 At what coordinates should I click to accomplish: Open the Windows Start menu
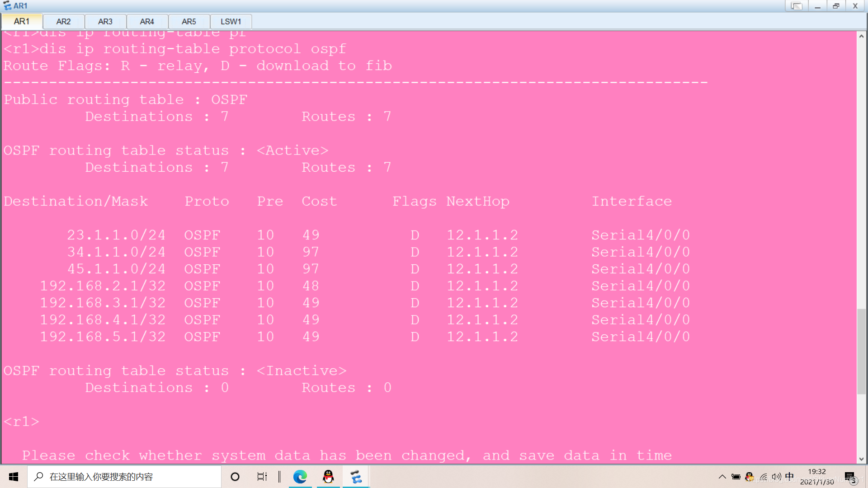pyautogui.click(x=14, y=477)
